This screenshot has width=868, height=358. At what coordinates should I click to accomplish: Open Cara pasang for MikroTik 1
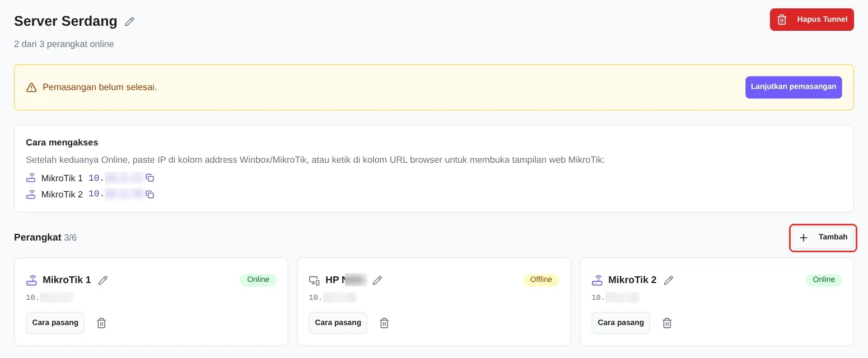(x=55, y=323)
